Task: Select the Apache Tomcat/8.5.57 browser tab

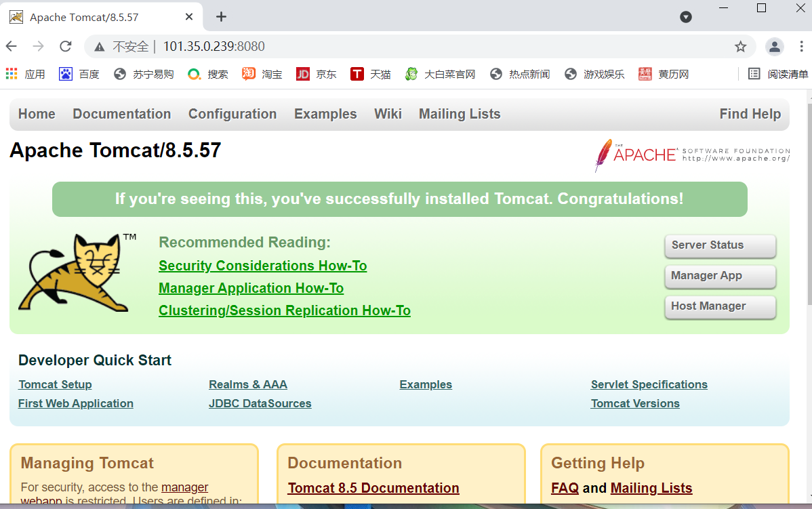Action: (102, 17)
